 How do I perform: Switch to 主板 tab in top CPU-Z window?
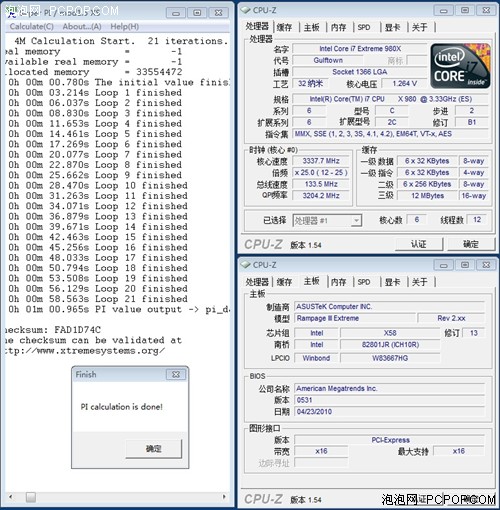pos(311,27)
